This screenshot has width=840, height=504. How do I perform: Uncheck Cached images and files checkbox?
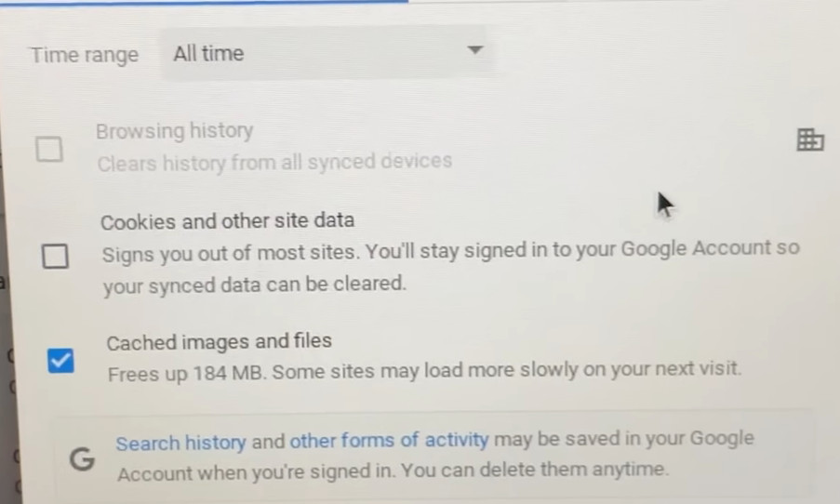pos(60,361)
